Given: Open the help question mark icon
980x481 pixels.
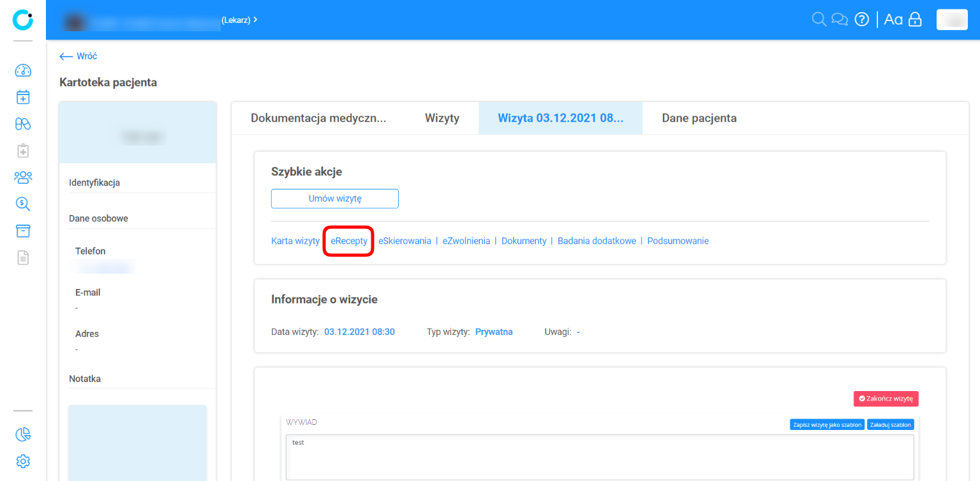Looking at the screenshot, I should tap(862, 20).
